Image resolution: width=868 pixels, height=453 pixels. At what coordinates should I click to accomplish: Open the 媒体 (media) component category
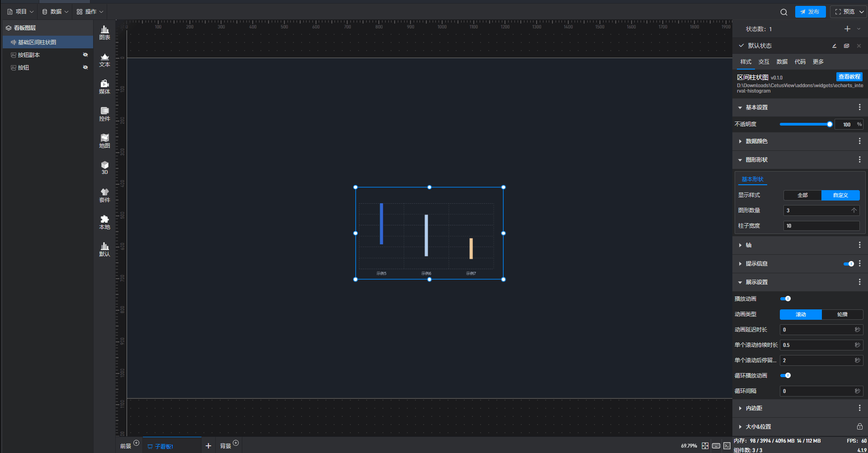[x=104, y=87]
